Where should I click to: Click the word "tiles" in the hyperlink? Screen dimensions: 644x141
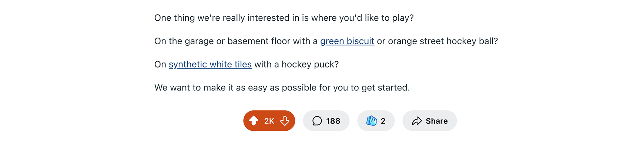(x=243, y=64)
